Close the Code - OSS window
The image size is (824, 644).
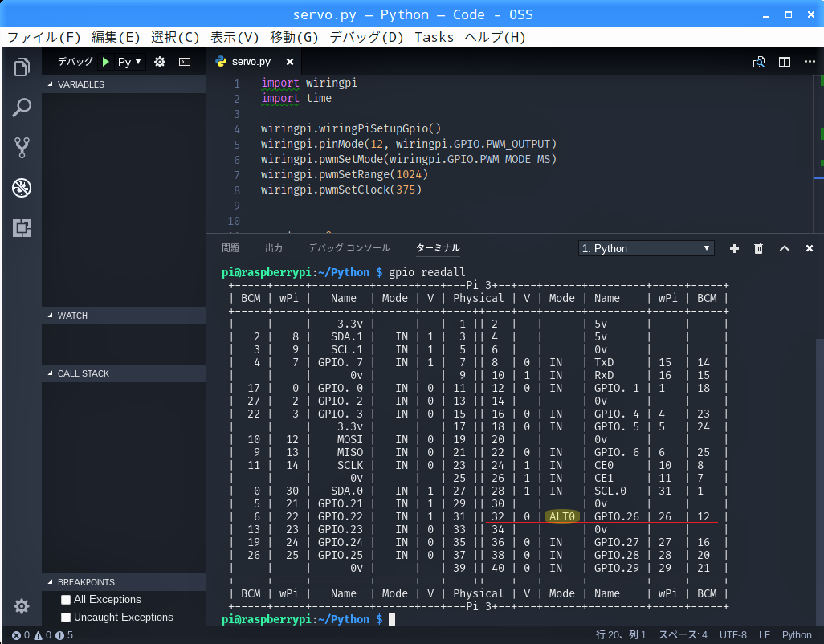(x=811, y=14)
